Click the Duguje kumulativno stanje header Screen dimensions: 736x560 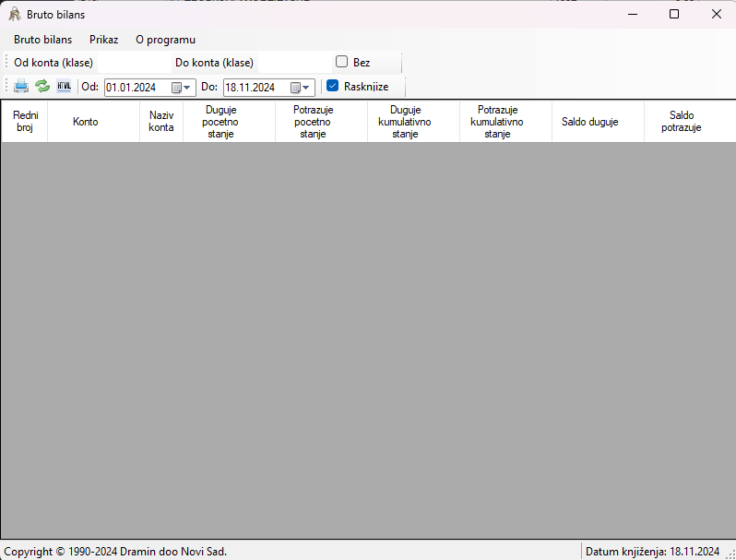pyautogui.click(x=405, y=122)
